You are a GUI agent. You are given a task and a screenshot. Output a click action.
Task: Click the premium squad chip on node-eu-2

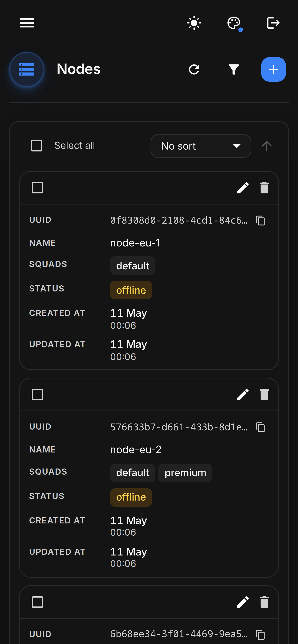pos(185,473)
